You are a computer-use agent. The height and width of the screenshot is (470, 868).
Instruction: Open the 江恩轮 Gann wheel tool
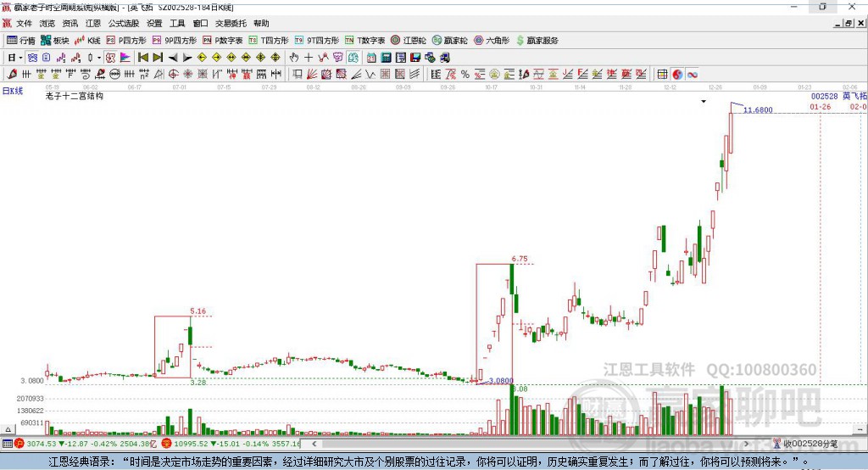coord(409,41)
